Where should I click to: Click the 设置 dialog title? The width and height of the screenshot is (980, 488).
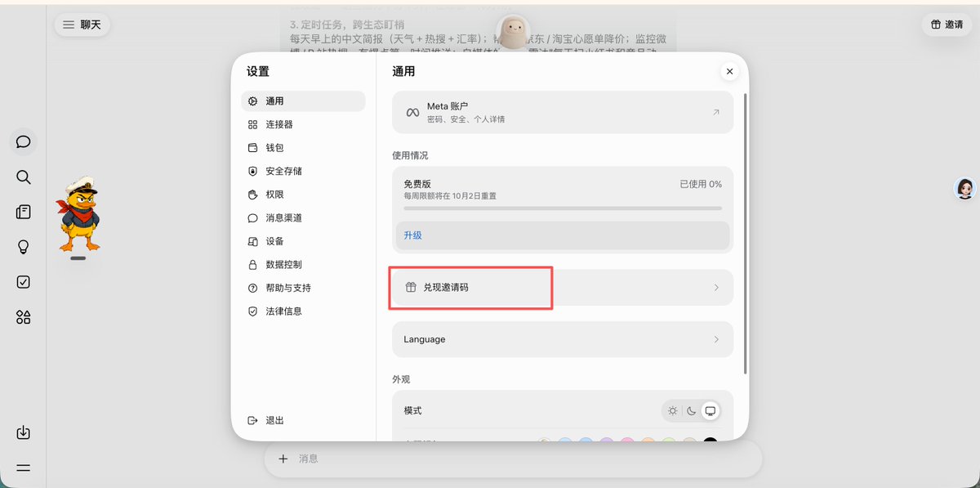(258, 72)
